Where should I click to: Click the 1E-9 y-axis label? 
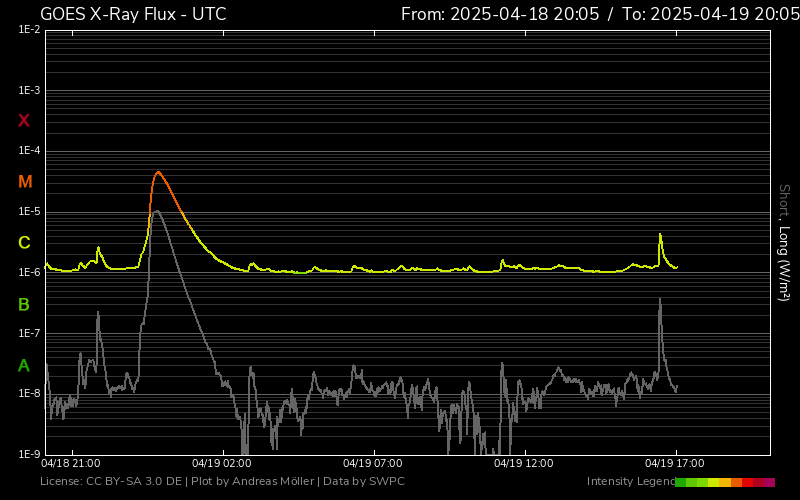(29, 454)
